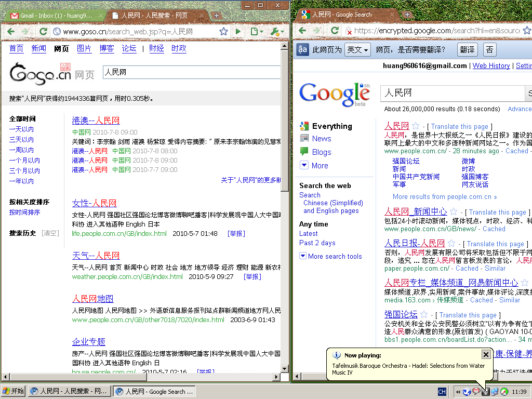This screenshot has height=399, width=532.
Task: Open the Windows 开始 start menu
Action: point(13,391)
